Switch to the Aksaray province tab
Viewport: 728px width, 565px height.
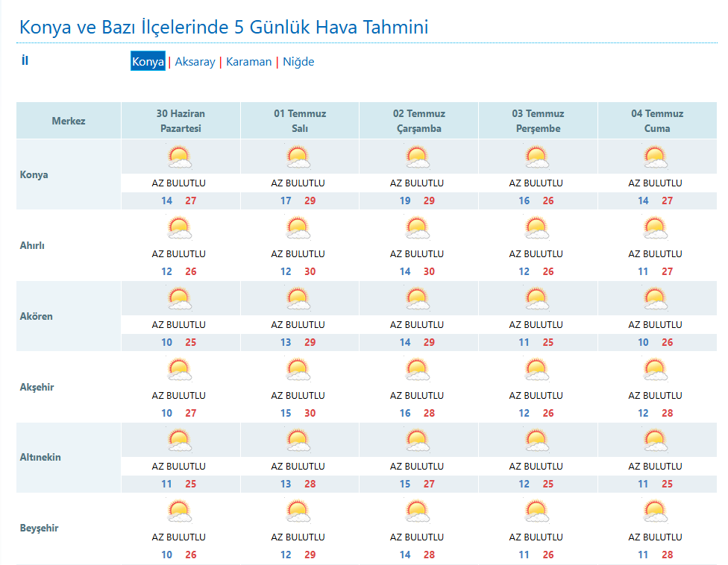[194, 62]
